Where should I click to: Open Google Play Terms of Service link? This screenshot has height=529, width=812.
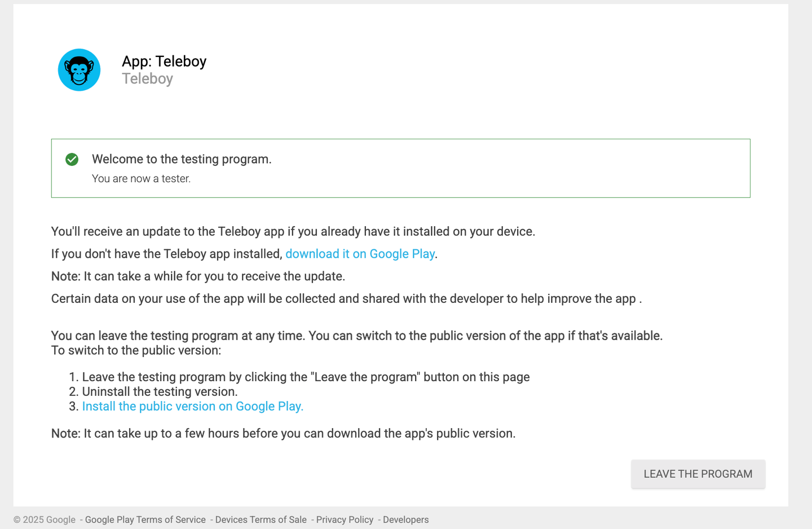[145, 519]
